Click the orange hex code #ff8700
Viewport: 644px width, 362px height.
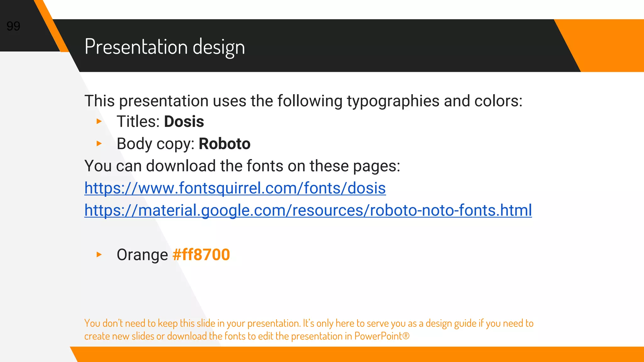pos(201,255)
